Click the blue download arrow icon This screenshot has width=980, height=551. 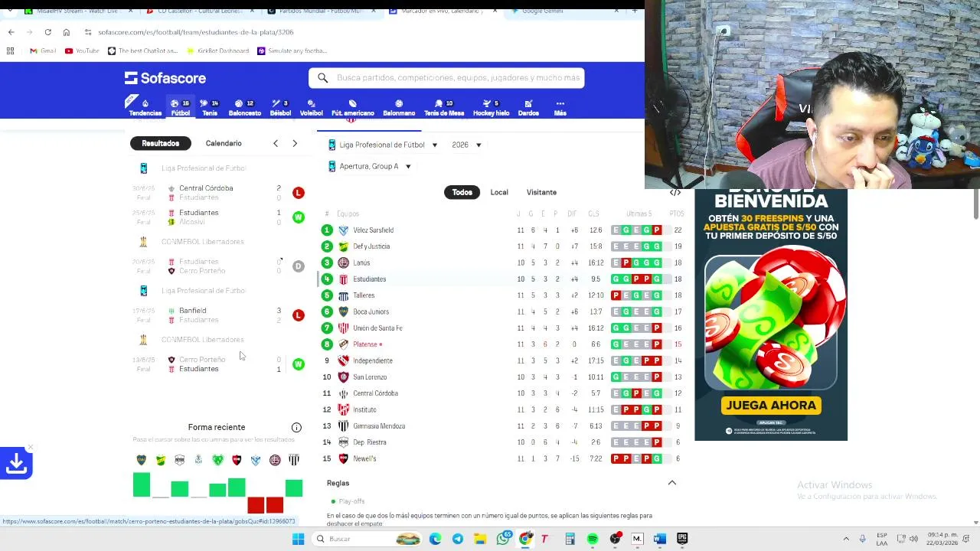pyautogui.click(x=16, y=463)
